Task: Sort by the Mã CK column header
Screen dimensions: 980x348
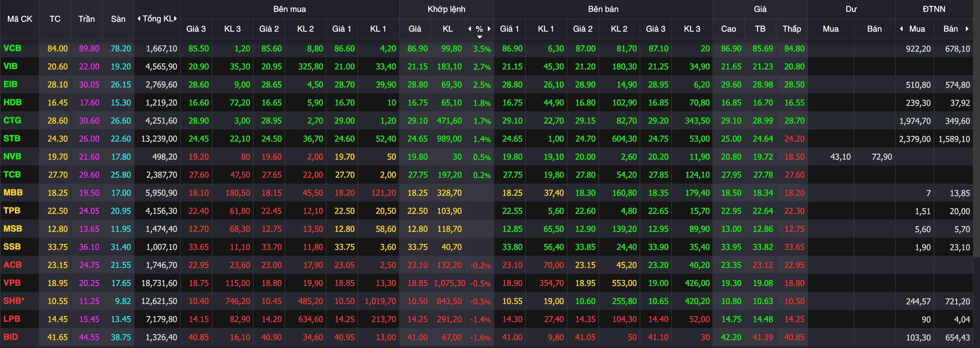Action: point(20,19)
